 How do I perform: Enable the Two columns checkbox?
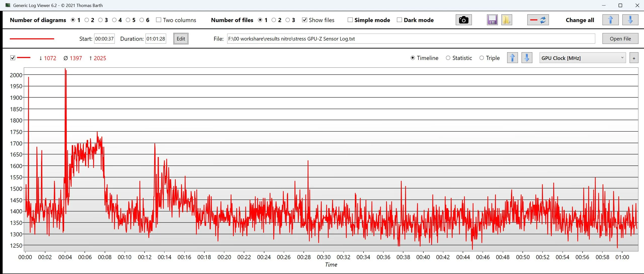point(158,20)
